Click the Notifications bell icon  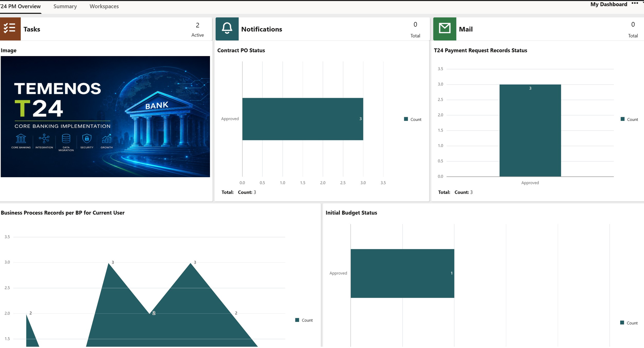227,29
